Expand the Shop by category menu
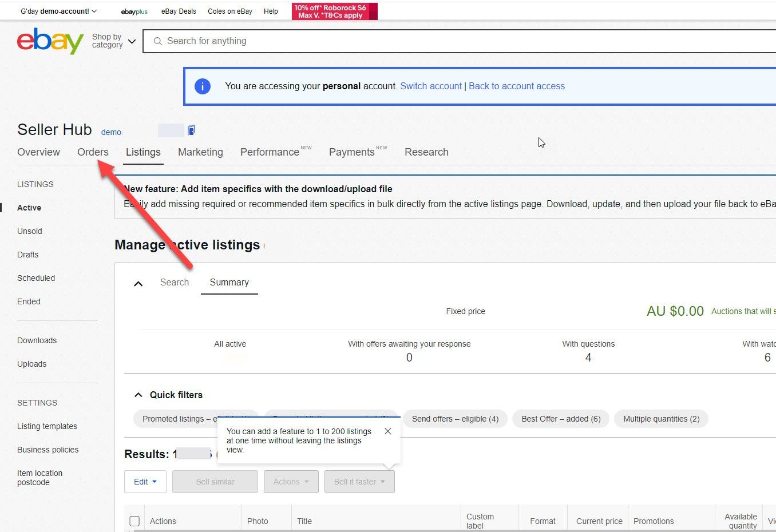Screen dimensions: 776x532 (114, 41)
